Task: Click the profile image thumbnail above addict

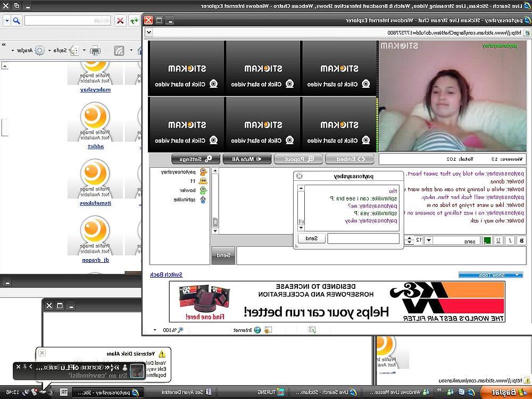Action: tap(95, 121)
